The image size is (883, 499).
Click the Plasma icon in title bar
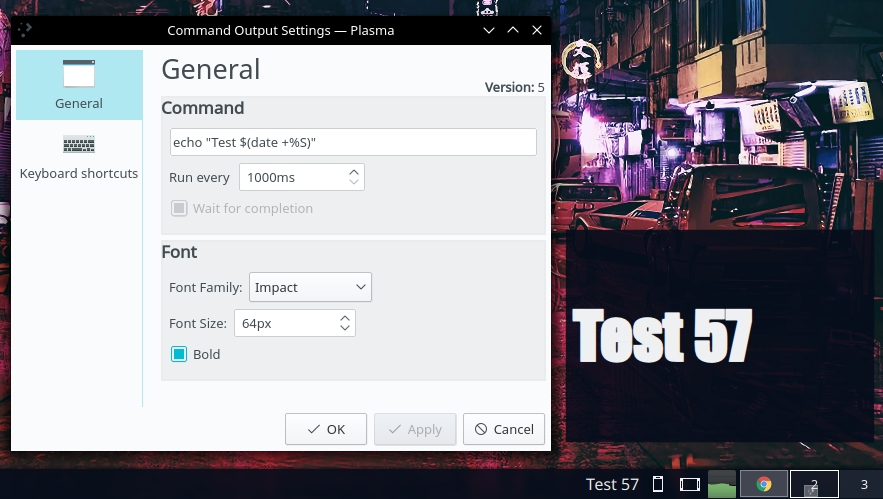24,30
